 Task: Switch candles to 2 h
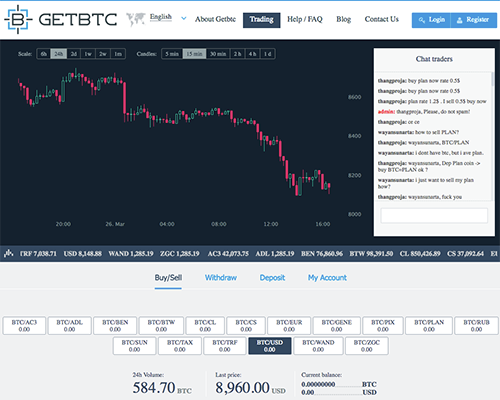(x=237, y=54)
